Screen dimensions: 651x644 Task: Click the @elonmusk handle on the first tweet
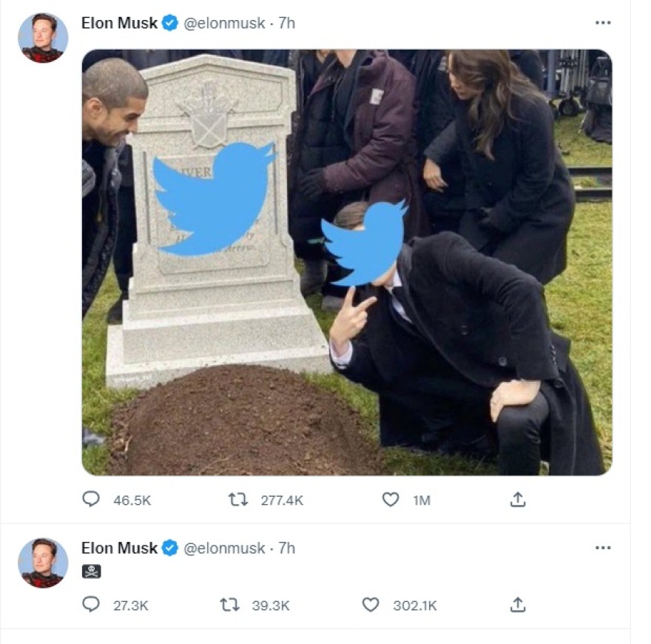[x=224, y=23]
